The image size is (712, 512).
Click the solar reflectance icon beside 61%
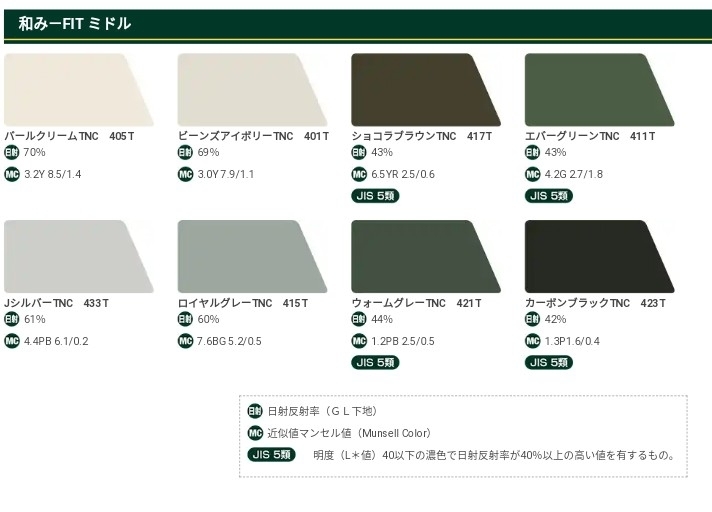pyautogui.click(x=12, y=320)
